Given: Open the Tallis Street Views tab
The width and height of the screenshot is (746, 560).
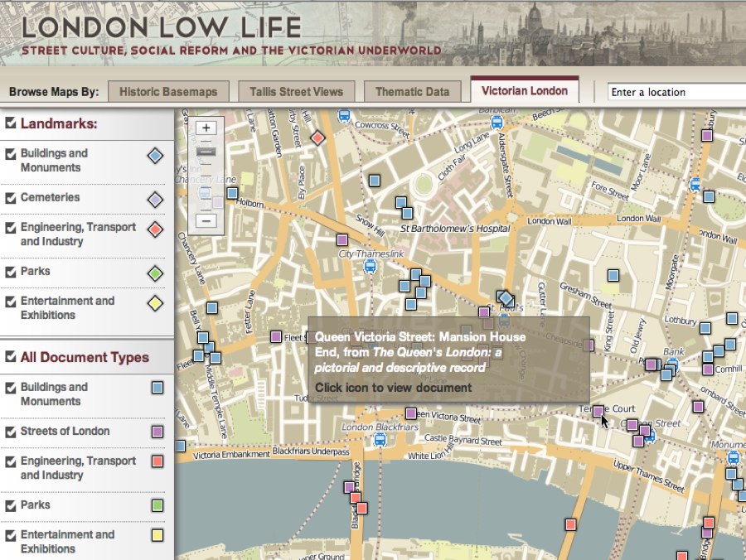Looking at the screenshot, I should 297,92.
